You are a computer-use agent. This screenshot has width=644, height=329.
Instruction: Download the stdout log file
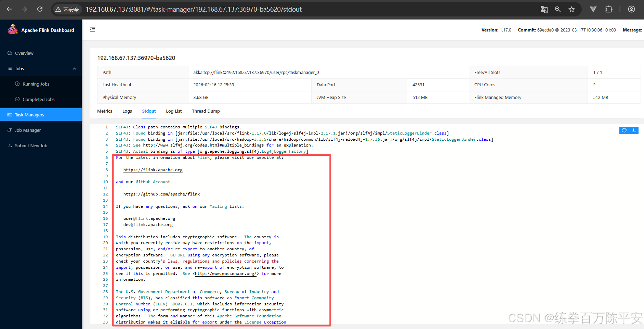click(x=634, y=130)
